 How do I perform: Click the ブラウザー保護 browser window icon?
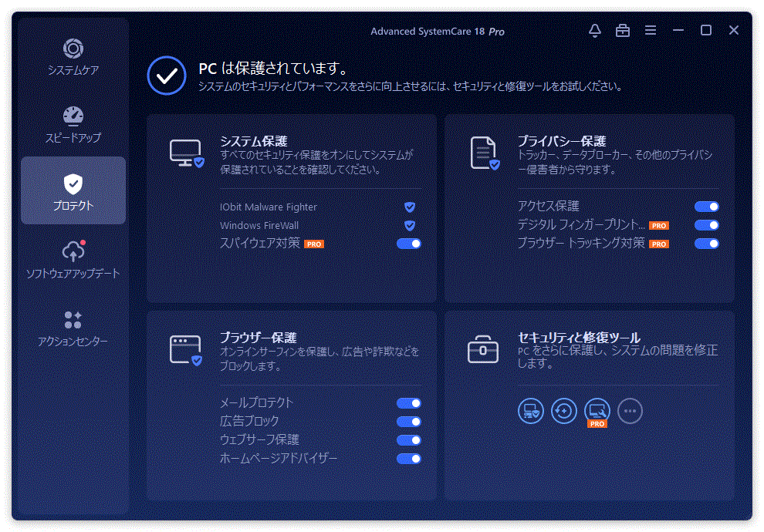[186, 350]
